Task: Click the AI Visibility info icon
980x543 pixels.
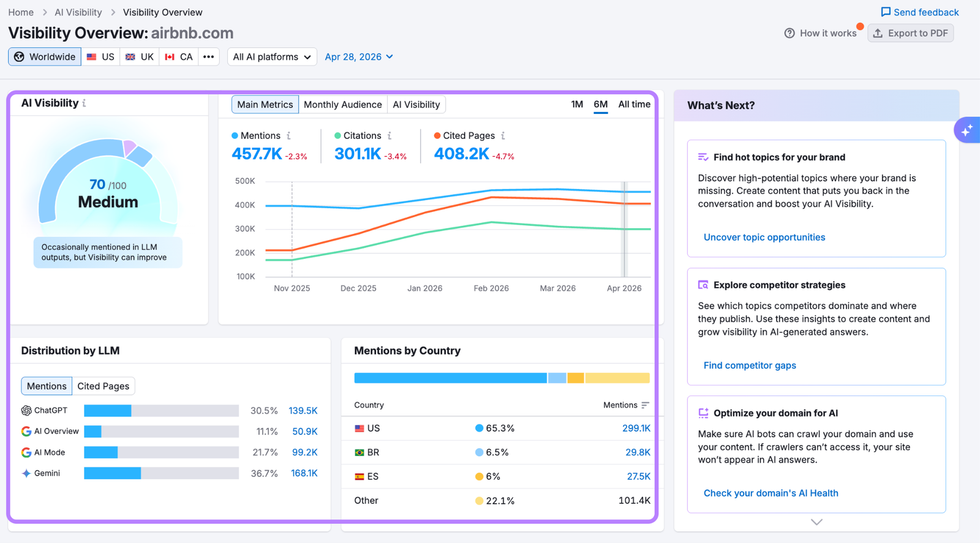Action: 84,103
